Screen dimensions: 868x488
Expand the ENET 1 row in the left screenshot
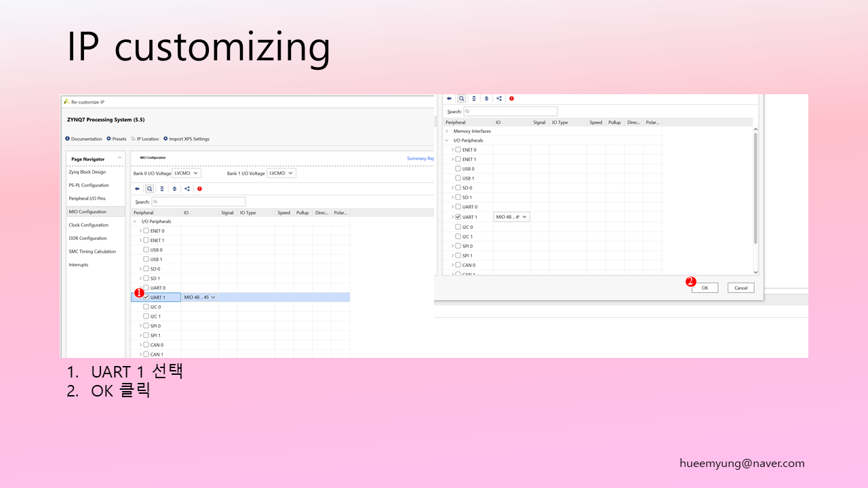[140, 241]
